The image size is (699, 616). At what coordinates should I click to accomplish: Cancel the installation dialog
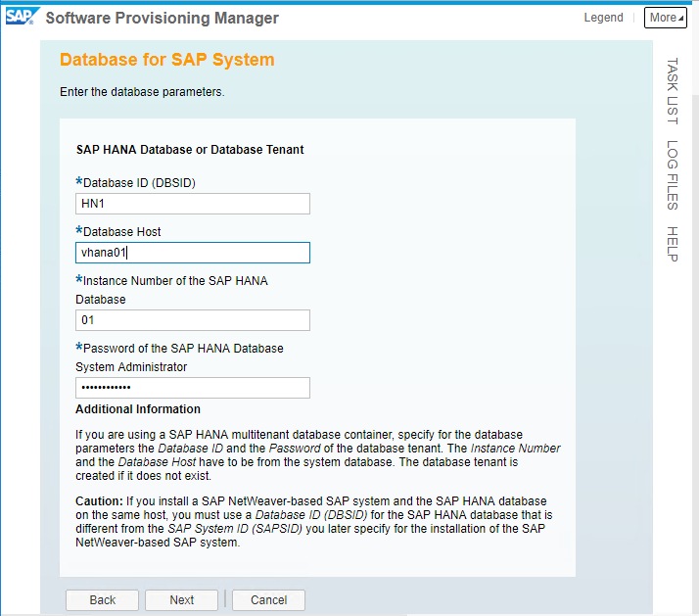coord(268,600)
